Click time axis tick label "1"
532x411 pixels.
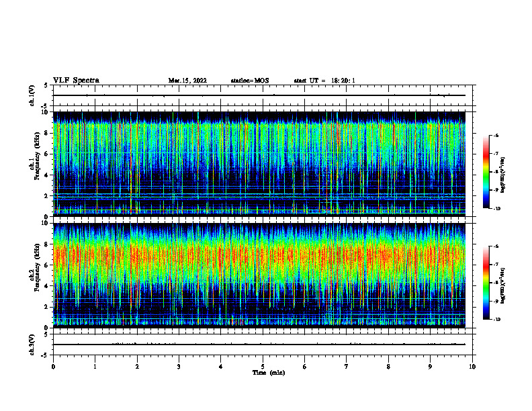pos(95,367)
